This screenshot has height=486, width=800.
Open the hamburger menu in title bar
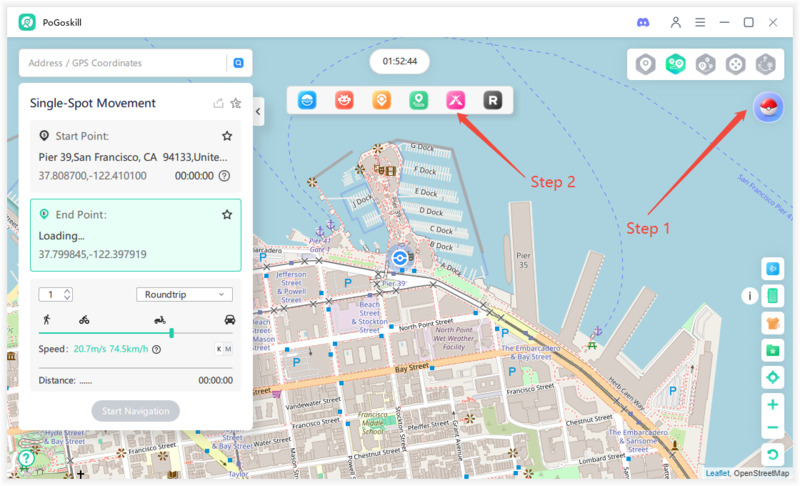[700, 22]
